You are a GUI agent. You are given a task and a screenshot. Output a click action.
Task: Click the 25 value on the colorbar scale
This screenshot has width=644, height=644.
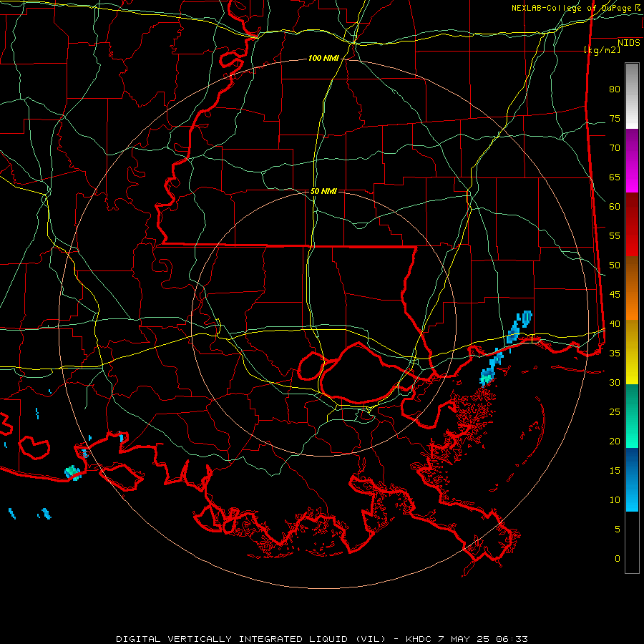click(615, 412)
